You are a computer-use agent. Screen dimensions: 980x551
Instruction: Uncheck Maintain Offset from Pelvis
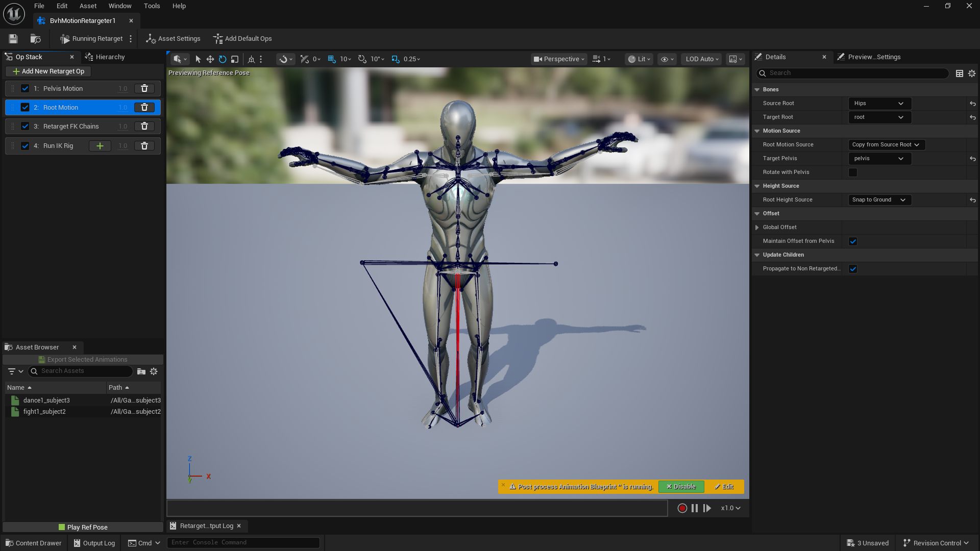coord(853,241)
